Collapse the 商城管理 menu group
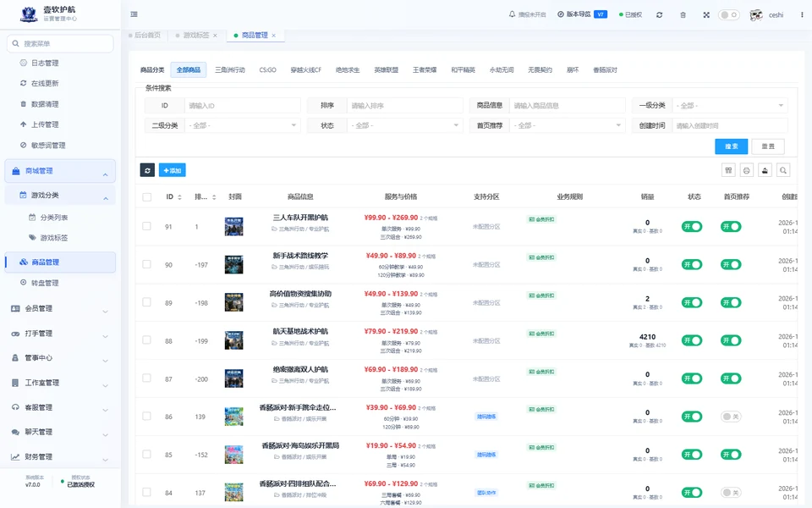The width and height of the screenshot is (812, 508). coord(60,171)
